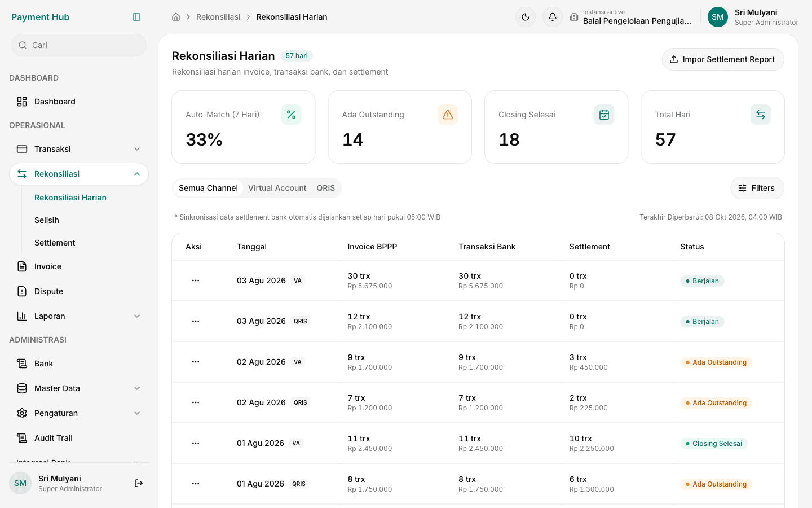Viewport: 812px width, 508px height.
Task: Open actions menu for 01 Agu 2026 QRIS row
Action: pyautogui.click(x=196, y=484)
